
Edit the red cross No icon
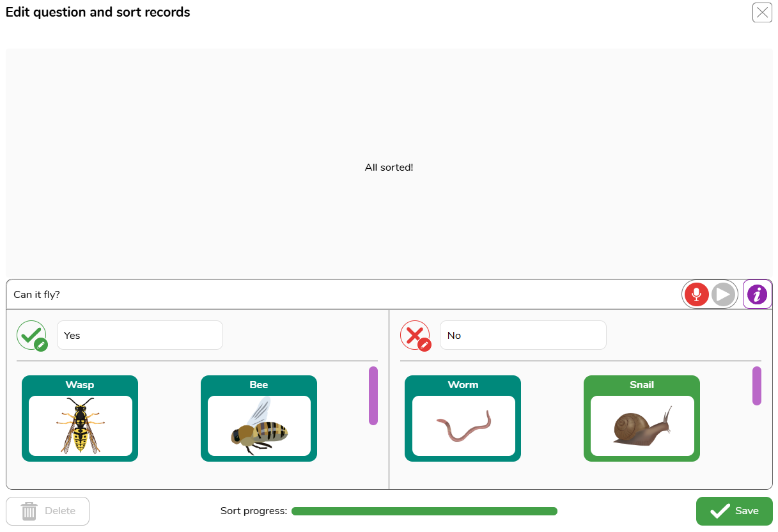point(416,335)
